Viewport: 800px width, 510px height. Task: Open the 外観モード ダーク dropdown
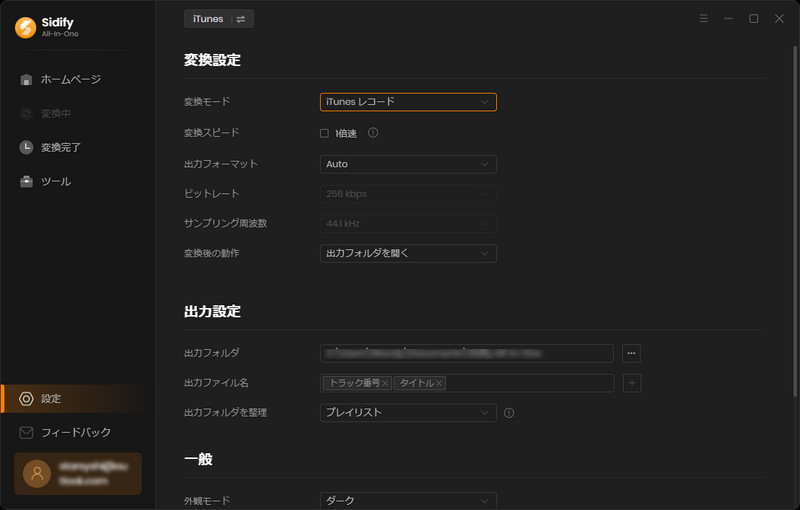point(408,501)
